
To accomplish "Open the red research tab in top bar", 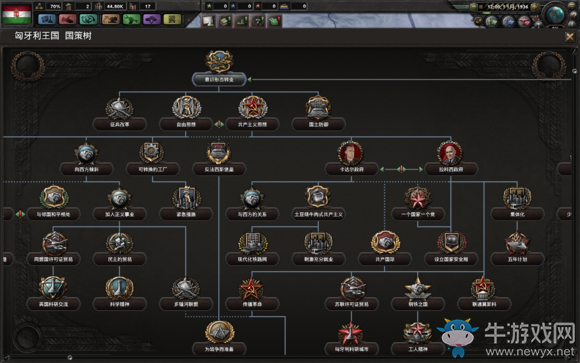I will click(x=67, y=19).
